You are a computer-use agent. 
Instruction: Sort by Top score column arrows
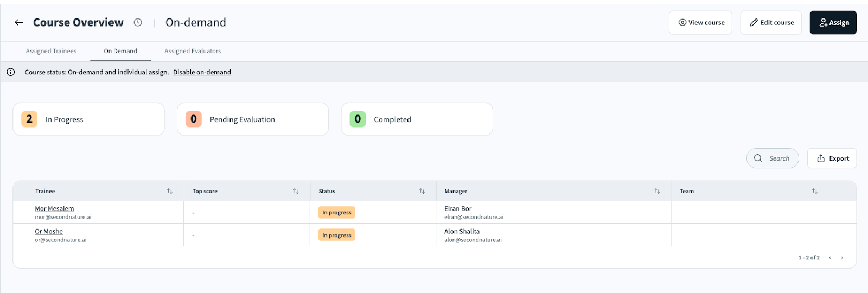(296, 191)
